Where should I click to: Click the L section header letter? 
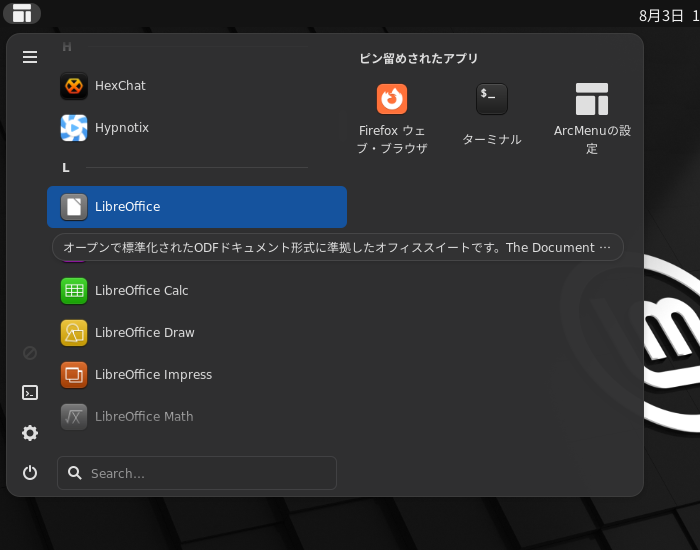coord(66,168)
